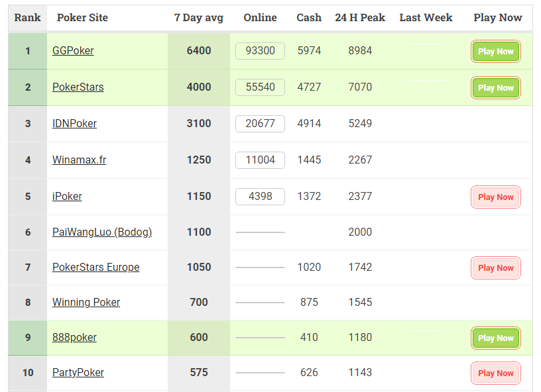541x392 pixels.
Task: Click green Play Now for GGPoker
Action: pyautogui.click(x=495, y=52)
